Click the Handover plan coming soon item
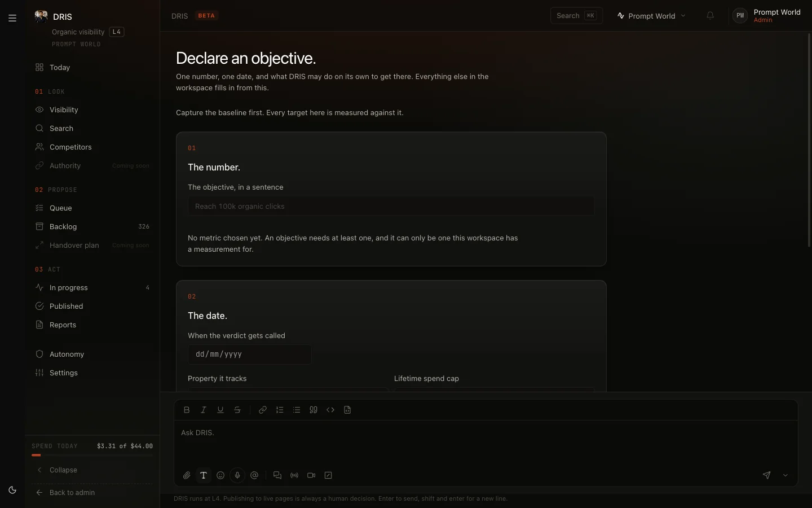 (92, 245)
